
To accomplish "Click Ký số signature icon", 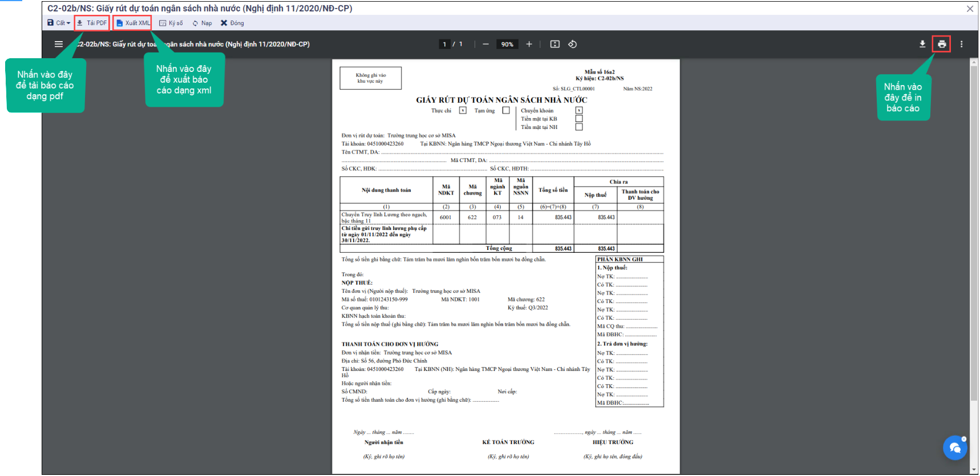I will point(163,23).
